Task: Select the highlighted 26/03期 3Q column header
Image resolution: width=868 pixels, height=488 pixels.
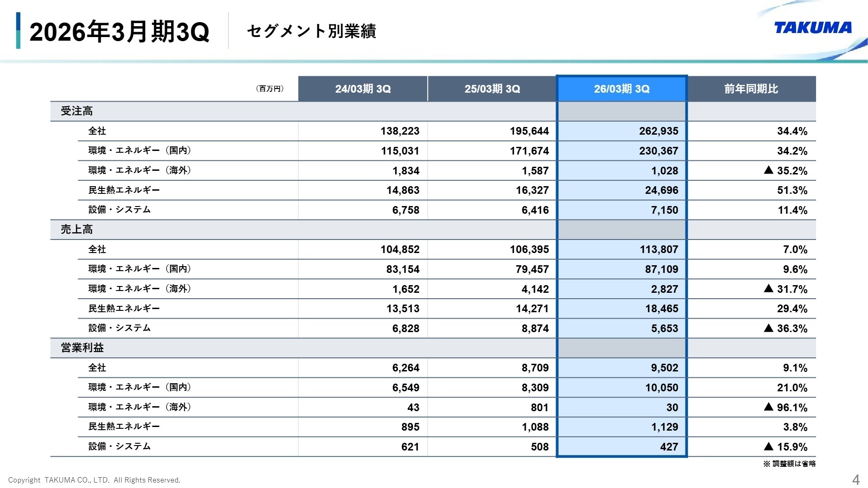Action: 622,89
